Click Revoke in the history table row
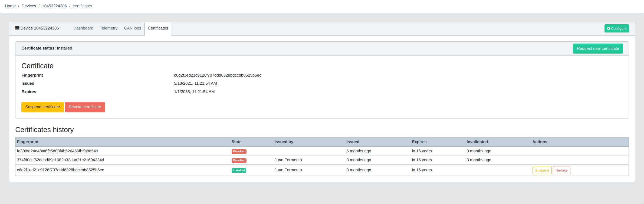 click(561, 170)
